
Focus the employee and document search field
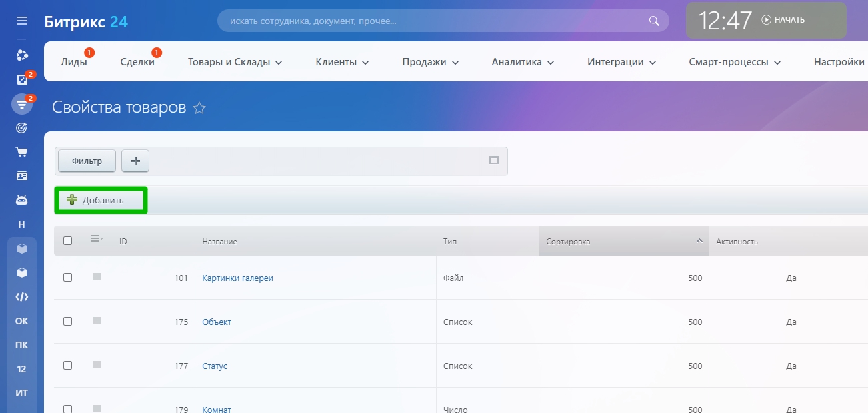pyautogui.click(x=433, y=21)
